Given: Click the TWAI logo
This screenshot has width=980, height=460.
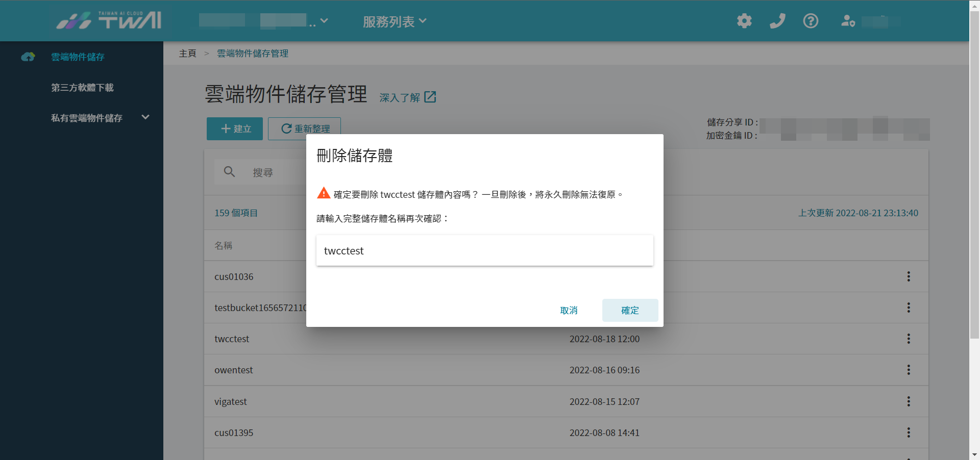Looking at the screenshot, I should (x=109, y=20).
